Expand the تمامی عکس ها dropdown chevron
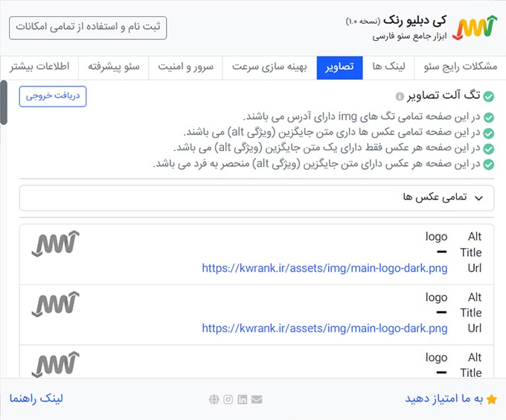Screen dimensions: 506x420 [479, 198]
